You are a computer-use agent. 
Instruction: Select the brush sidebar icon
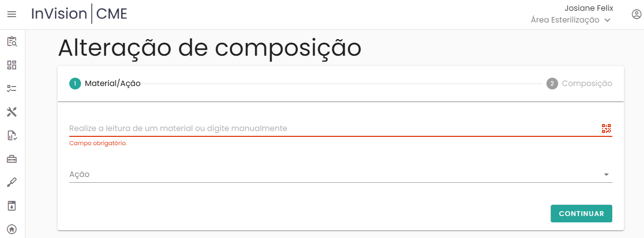pos(12,182)
